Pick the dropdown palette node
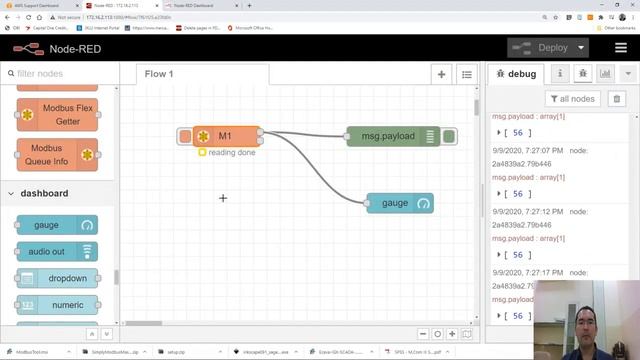 pyautogui.click(x=57, y=278)
